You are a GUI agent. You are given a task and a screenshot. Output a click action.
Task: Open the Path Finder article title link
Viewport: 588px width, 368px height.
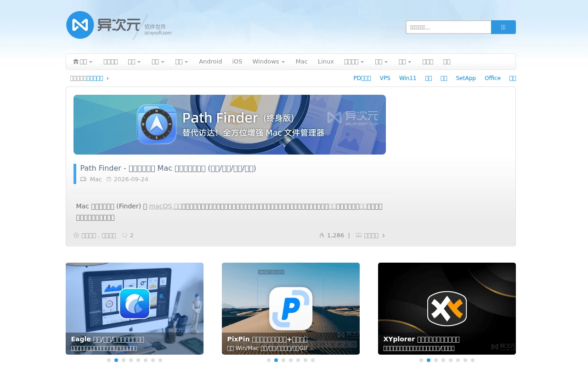pos(168,168)
